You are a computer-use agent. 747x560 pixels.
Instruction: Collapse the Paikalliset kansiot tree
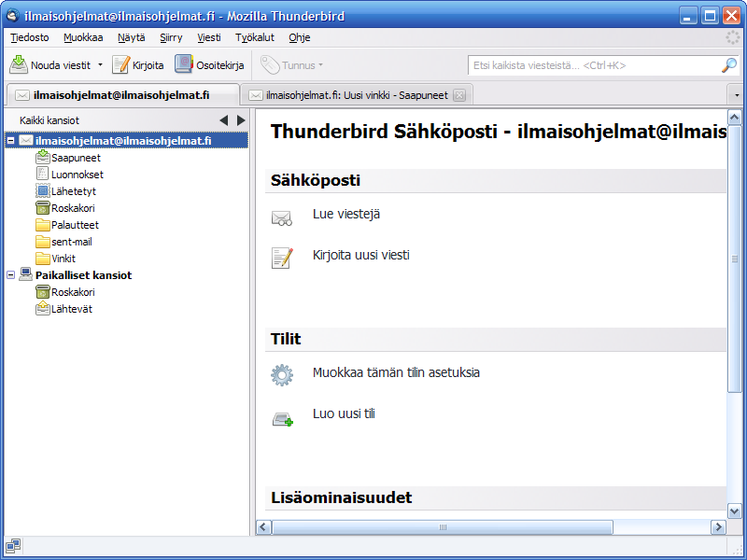[x=10, y=275]
